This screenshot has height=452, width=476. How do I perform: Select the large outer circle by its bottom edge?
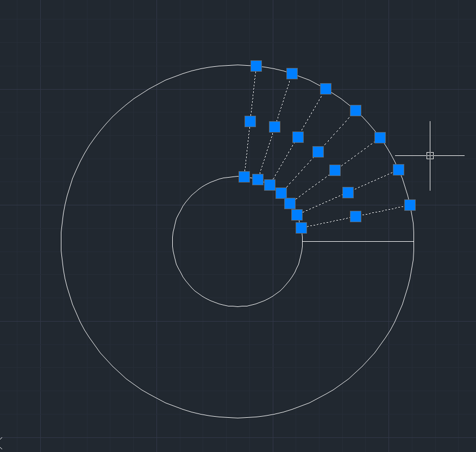tap(237, 418)
